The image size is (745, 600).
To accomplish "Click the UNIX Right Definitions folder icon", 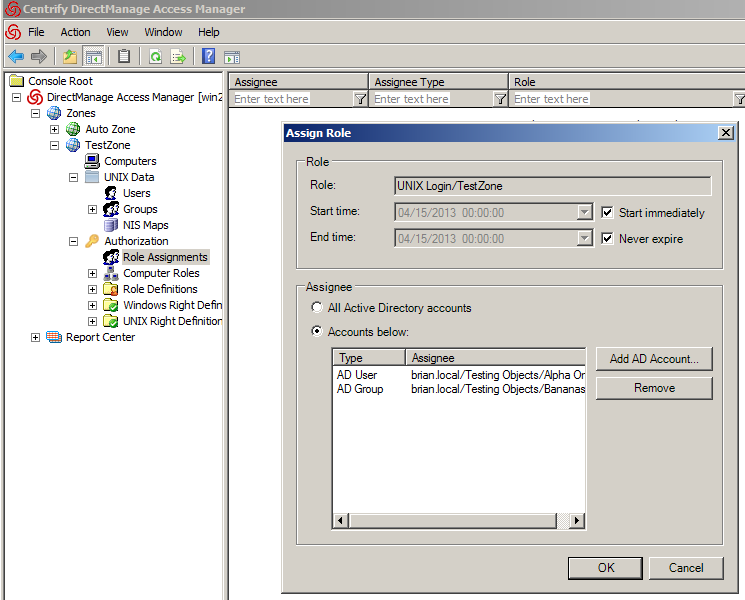I will tap(111, 321).
